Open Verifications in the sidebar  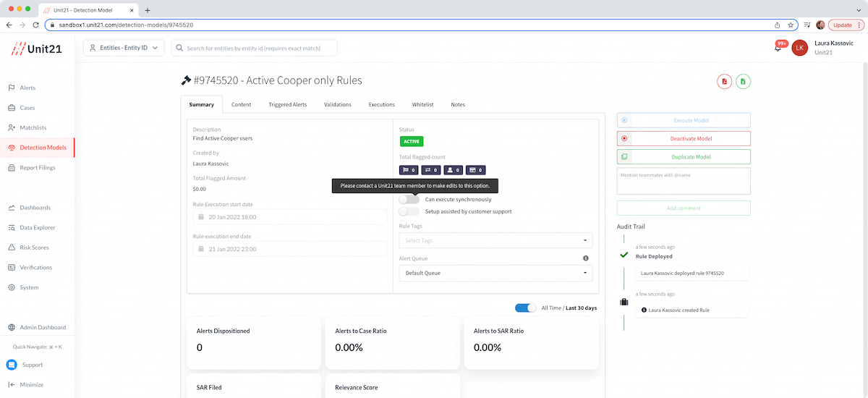coord(35,267)
